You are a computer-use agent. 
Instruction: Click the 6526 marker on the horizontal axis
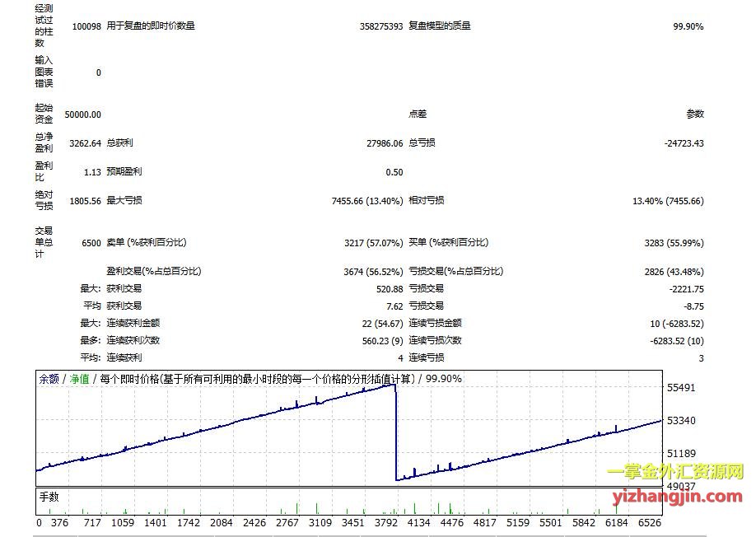click(648, 522)
